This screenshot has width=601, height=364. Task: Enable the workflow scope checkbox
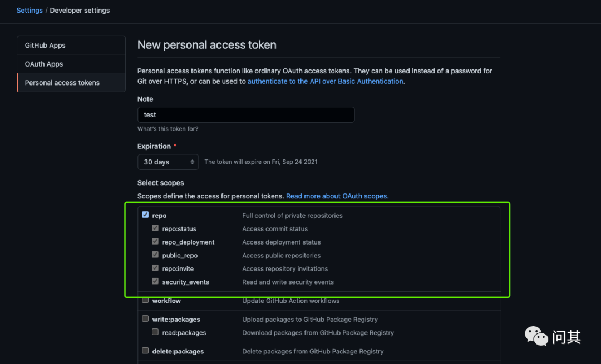(145, 300)
